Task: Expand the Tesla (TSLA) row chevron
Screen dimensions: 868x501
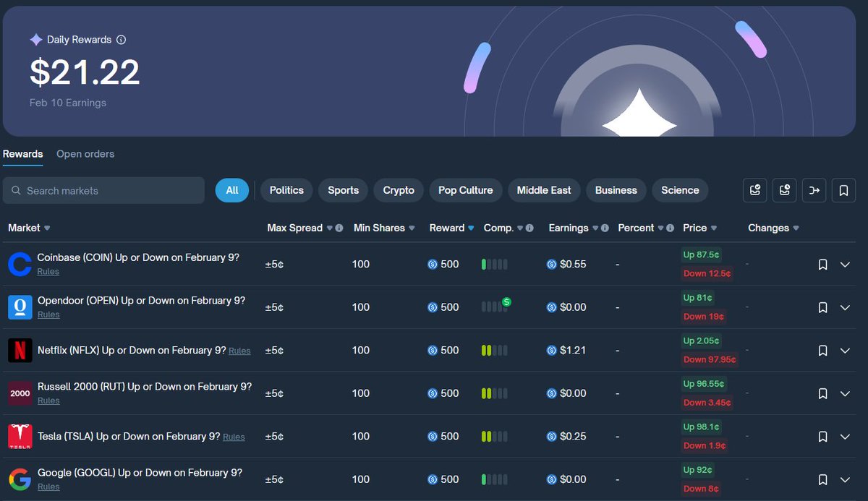Action: [x=845, y=437]
